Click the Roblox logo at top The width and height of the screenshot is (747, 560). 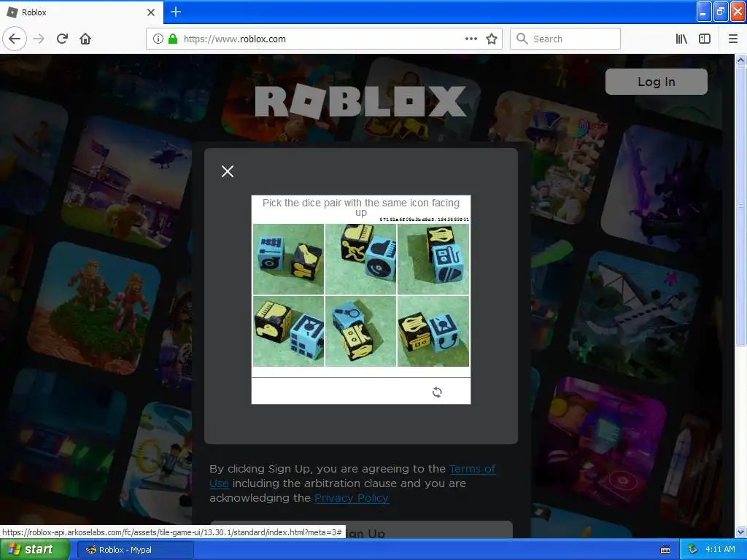[360, 101]
